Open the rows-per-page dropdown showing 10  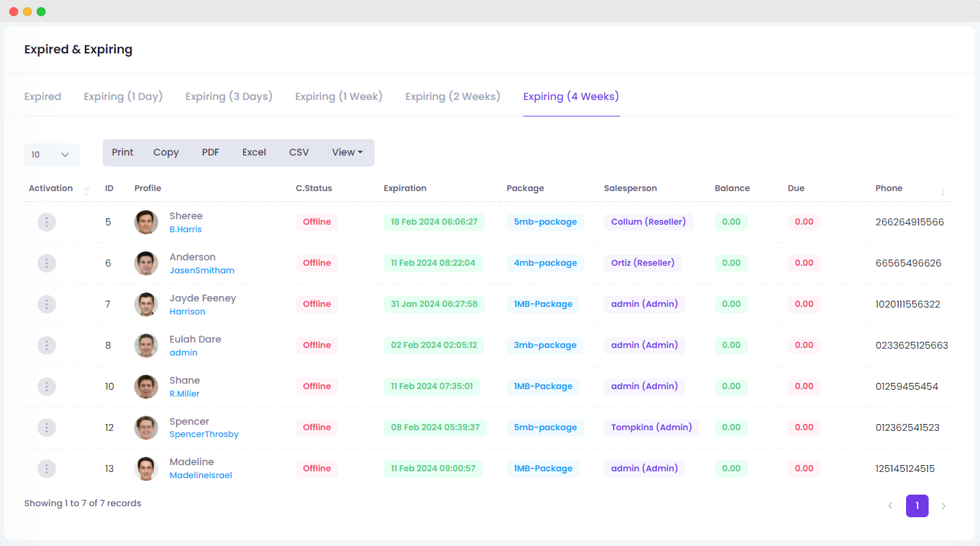coord(52,155)
